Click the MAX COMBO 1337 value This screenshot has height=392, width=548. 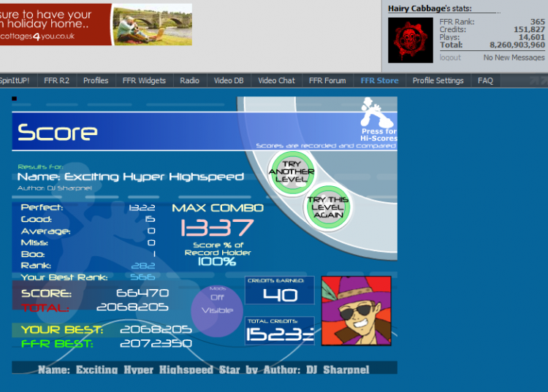[x=218, y=228]
